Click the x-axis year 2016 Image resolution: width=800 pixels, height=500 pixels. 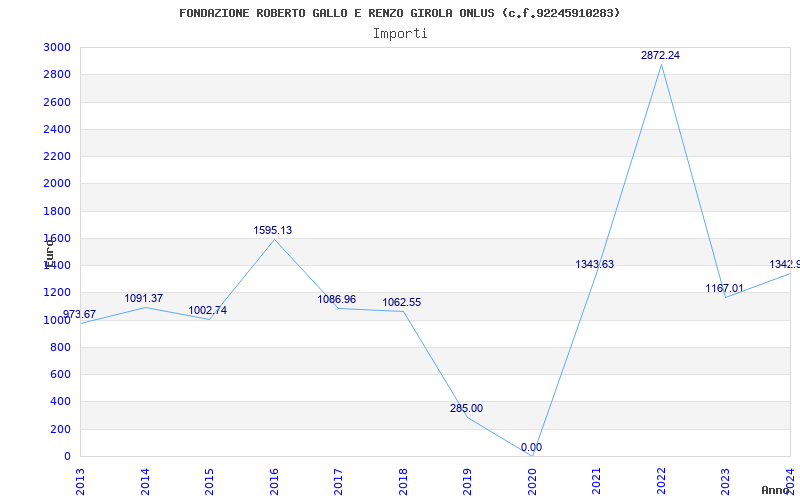point(274,481)
